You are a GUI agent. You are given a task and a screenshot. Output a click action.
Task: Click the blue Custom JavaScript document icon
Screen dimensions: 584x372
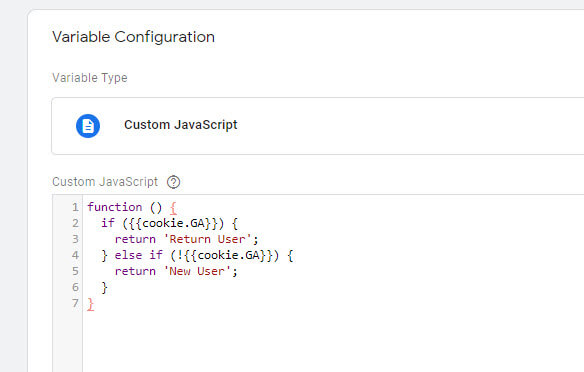[x=88, y=126]
